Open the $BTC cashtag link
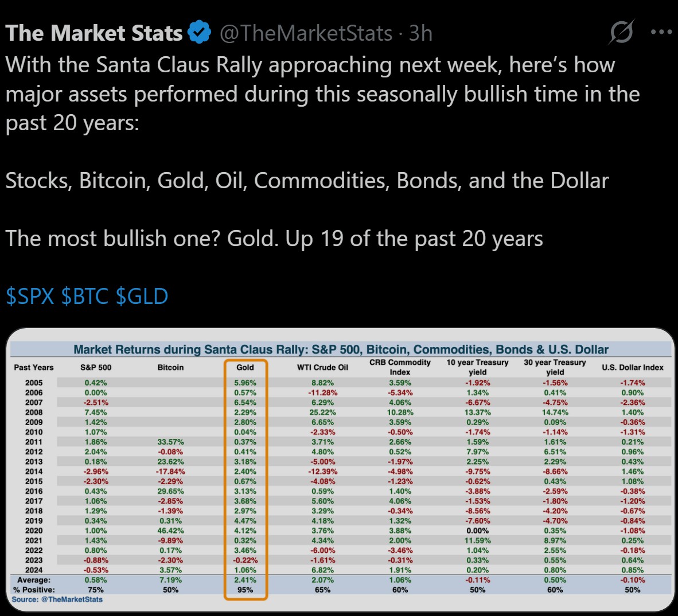 (x=84, y=297)
